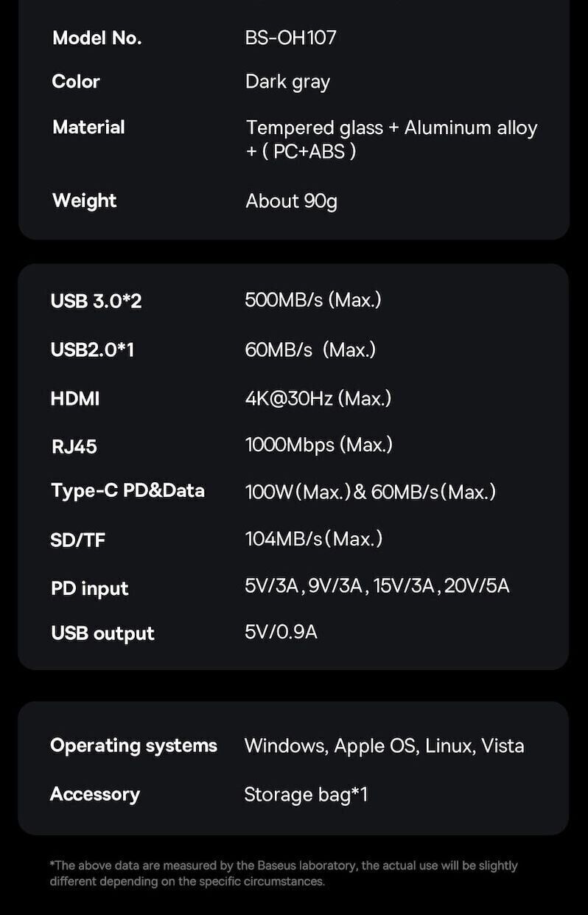This screenshot has width=588, height=915.
Task: Select the Operating systems list text
Action: 384,745
